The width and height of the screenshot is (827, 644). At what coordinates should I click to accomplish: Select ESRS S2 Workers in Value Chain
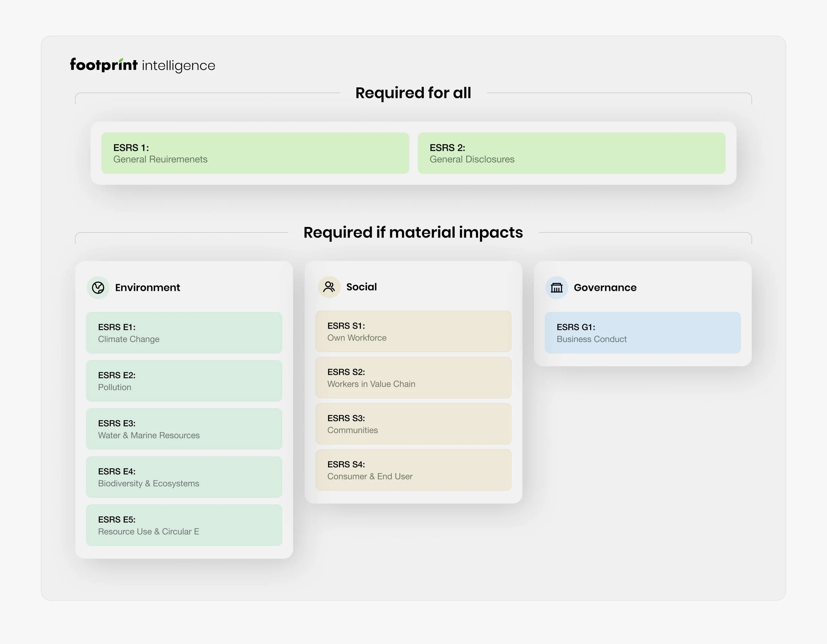413,378
